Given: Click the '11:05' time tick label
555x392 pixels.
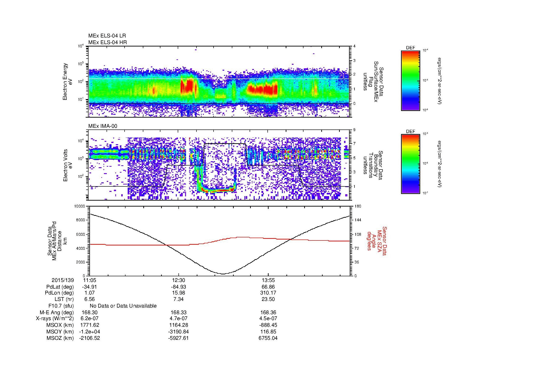Looking at the screenshot, I should coord(90,280).
